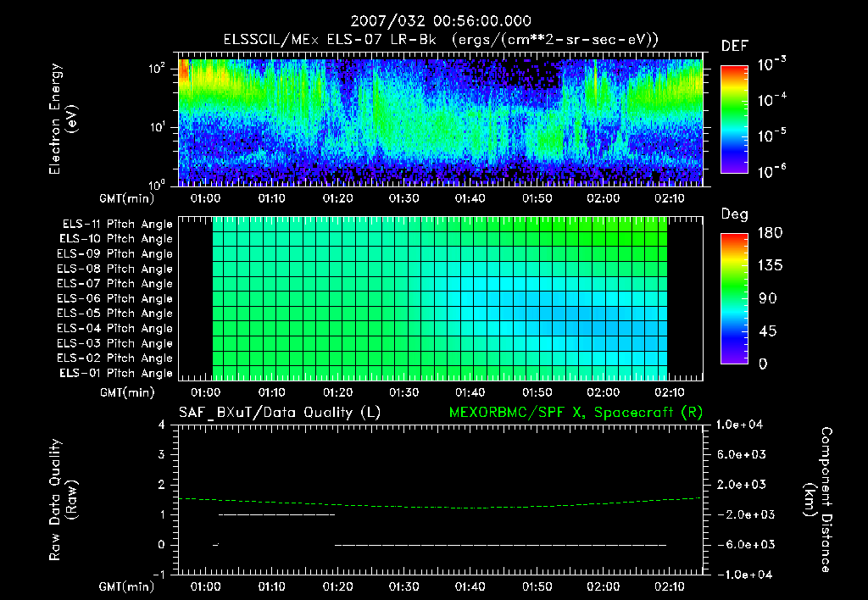Click 01:50 time label under the spectrogram
Screen dimensions: 868x600
(537, 198)
